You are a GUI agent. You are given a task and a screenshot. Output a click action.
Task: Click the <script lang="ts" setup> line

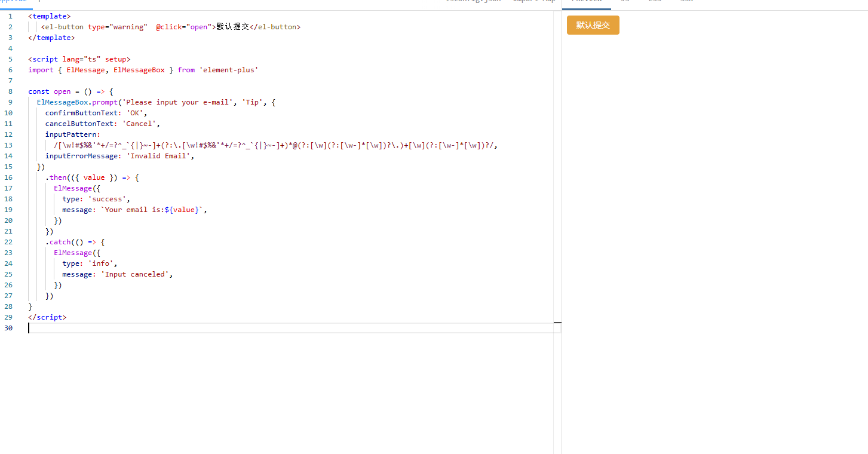(79, 59)
